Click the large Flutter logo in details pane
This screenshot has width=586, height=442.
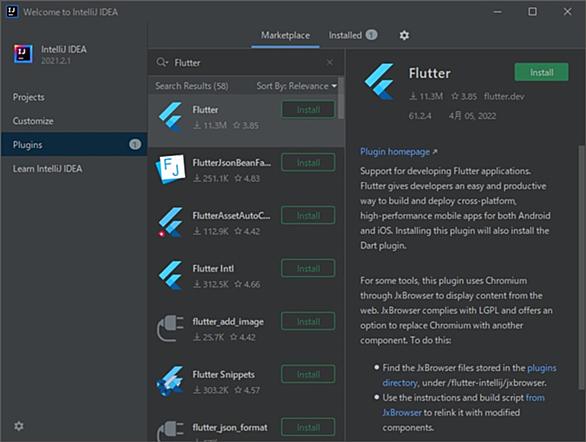click(380, 81)
